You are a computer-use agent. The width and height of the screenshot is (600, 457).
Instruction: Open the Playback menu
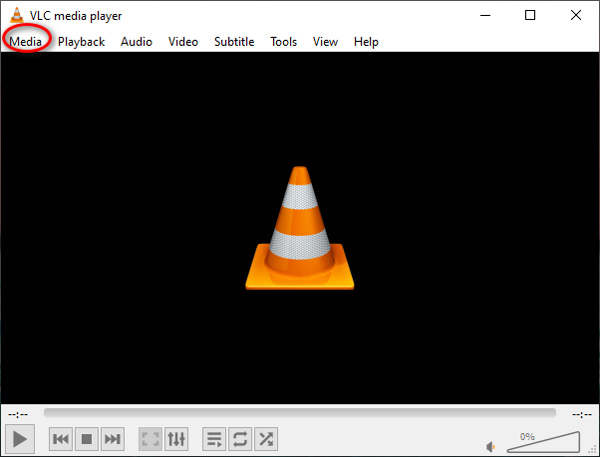click(81, 41)
